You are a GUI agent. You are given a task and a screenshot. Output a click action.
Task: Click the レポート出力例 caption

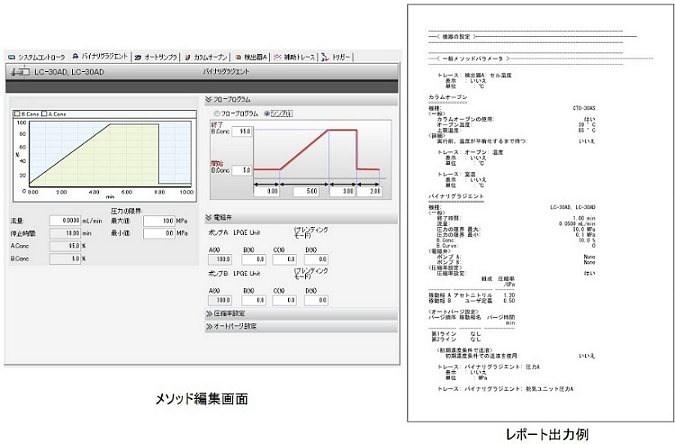coord(547,434)
